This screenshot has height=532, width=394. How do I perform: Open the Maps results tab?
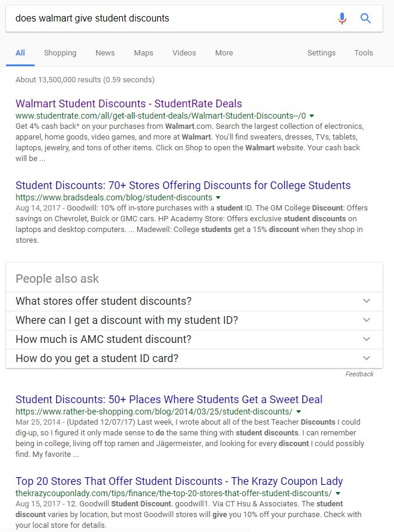coord(144,53)
